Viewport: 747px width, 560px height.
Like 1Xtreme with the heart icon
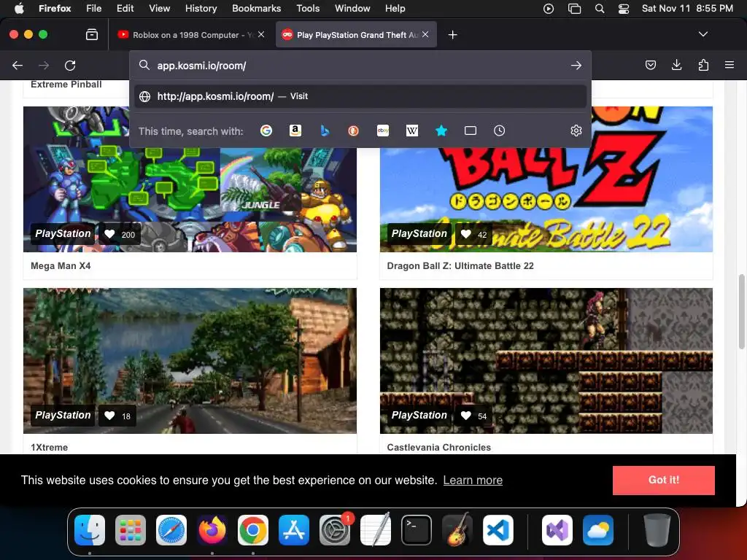point(109,416)
